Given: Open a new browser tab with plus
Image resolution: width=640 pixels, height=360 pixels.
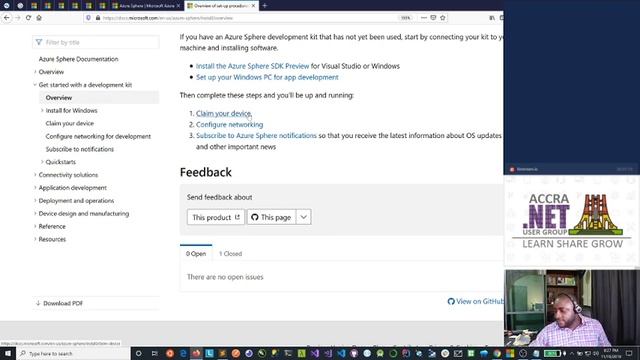Looking at the screenshot, I should [x=264, y=6].
